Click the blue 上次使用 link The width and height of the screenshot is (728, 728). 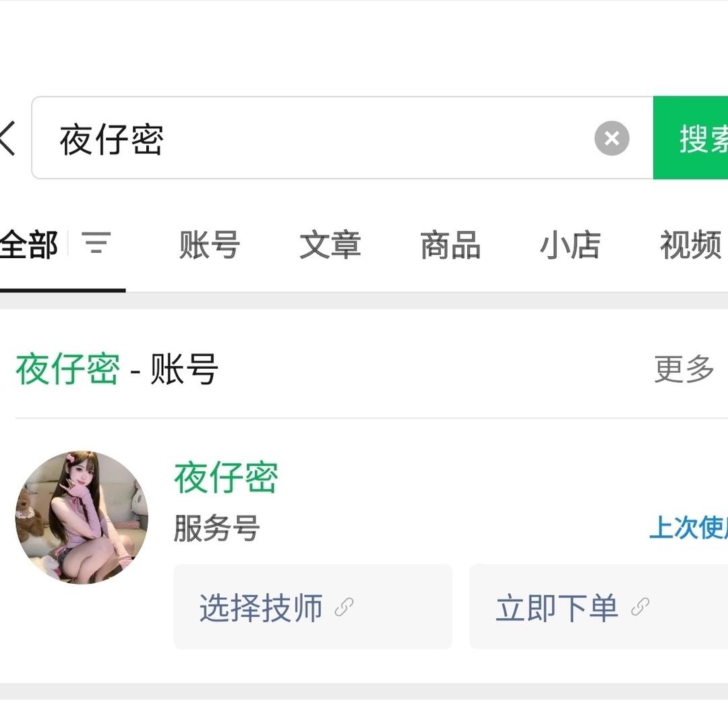(x=688, y=528)
